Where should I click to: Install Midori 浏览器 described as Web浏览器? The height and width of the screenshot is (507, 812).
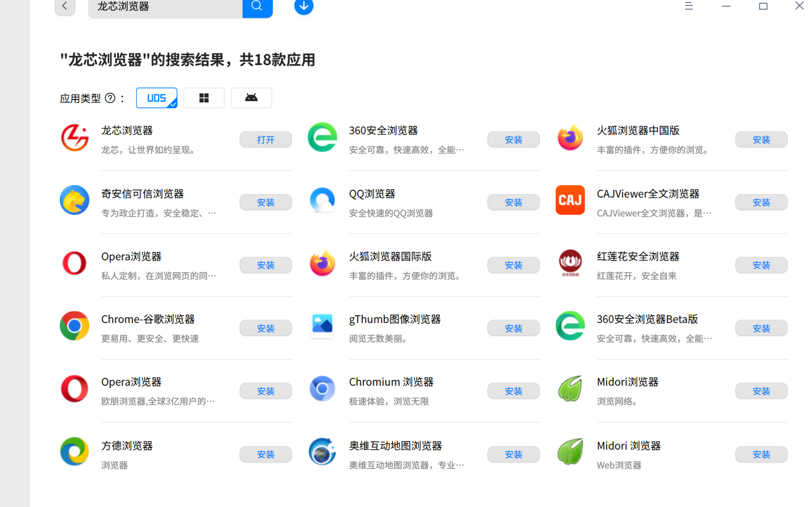click(x=762, y=454)
